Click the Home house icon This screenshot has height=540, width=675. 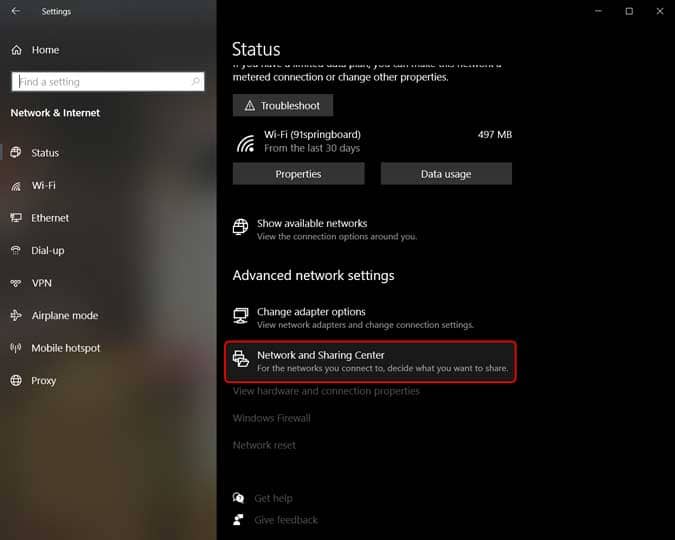16,50
